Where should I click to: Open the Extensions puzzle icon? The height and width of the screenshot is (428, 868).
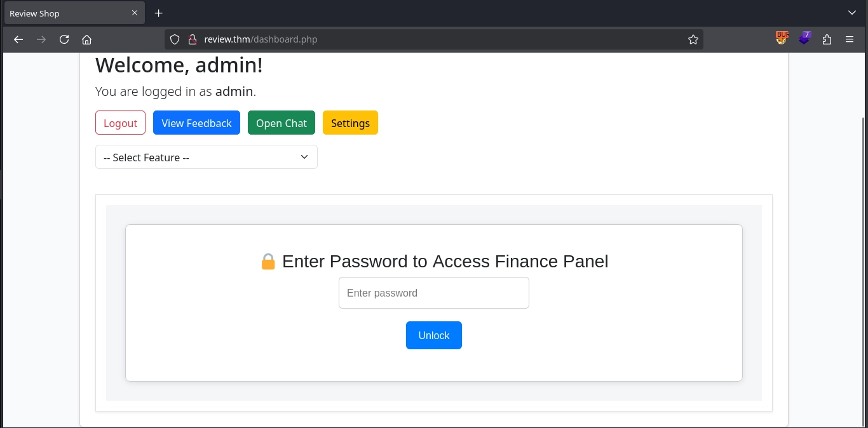(827, 39)
